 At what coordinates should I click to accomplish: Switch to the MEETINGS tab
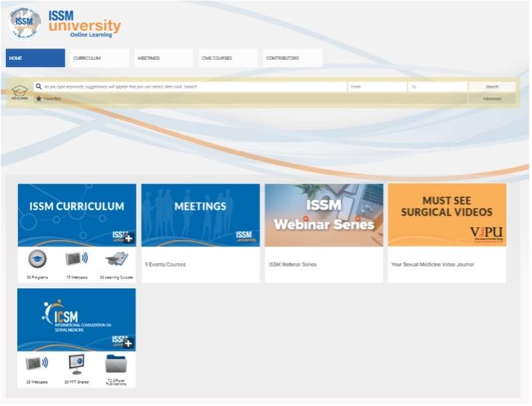pos(164,58)
